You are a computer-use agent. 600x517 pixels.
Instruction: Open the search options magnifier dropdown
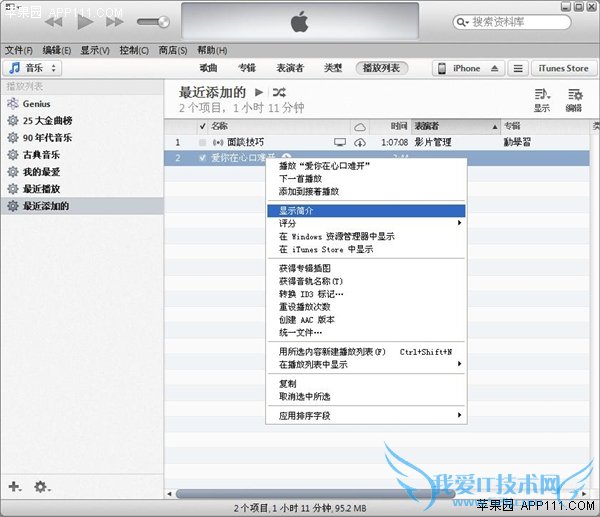tap(463, 22)
